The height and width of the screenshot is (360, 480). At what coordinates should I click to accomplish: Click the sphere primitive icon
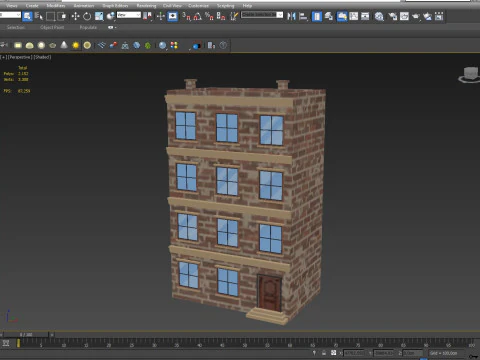coord(41,45)
